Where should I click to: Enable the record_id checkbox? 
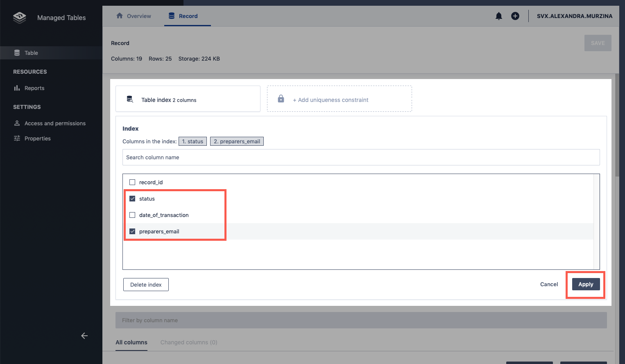point(132,182)
